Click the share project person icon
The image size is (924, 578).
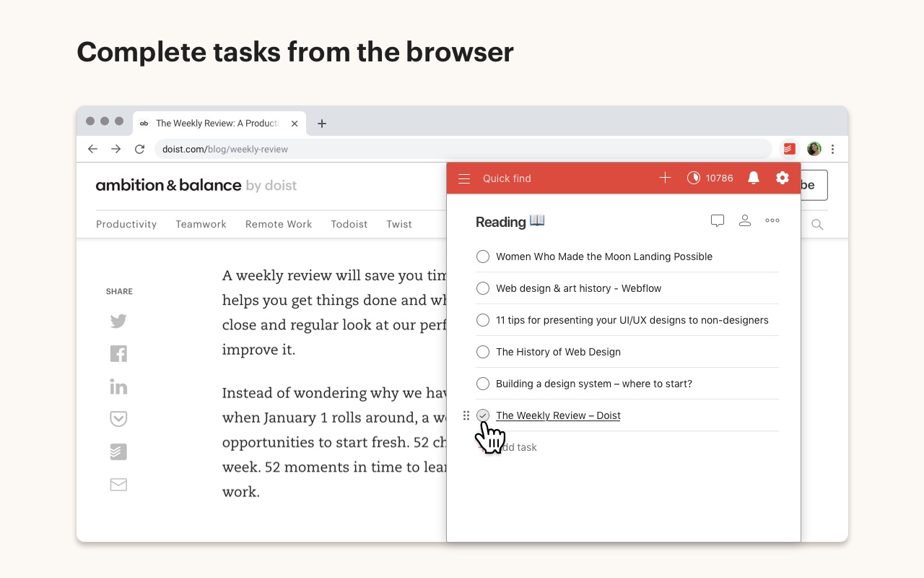[745, 220]
